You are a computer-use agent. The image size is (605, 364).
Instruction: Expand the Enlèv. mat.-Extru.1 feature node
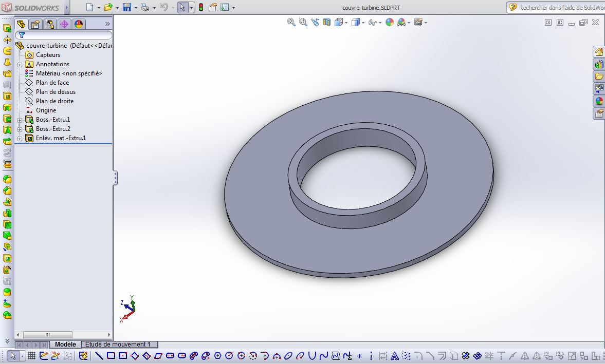(x=20, y=139)
